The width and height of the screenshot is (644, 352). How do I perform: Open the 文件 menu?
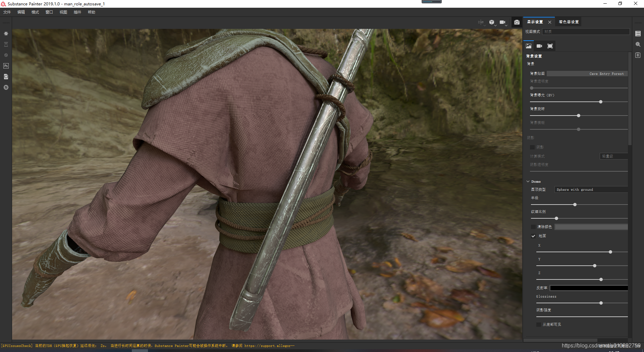7,12
